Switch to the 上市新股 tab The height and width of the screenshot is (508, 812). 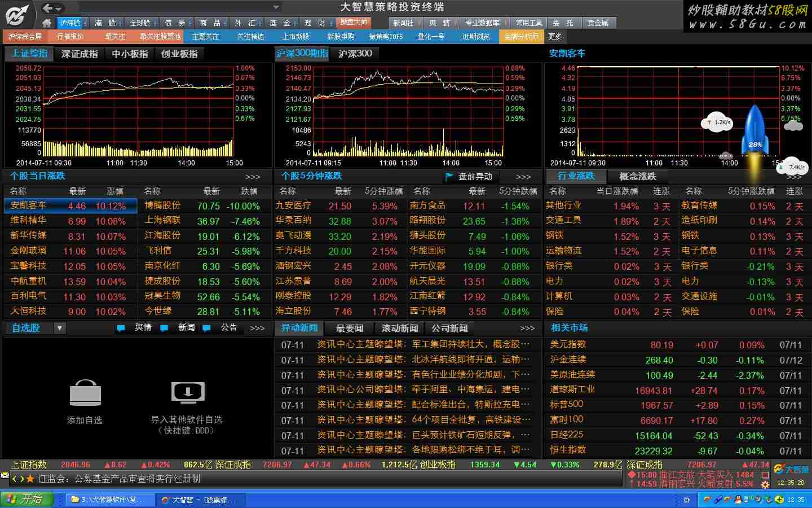tap(295, 37)
